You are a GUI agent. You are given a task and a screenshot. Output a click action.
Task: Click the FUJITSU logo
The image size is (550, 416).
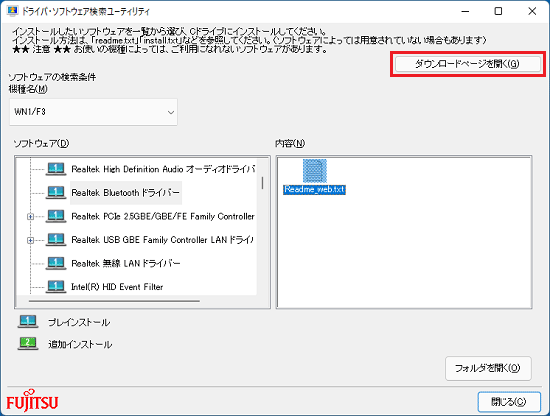(x=32, y=401)
